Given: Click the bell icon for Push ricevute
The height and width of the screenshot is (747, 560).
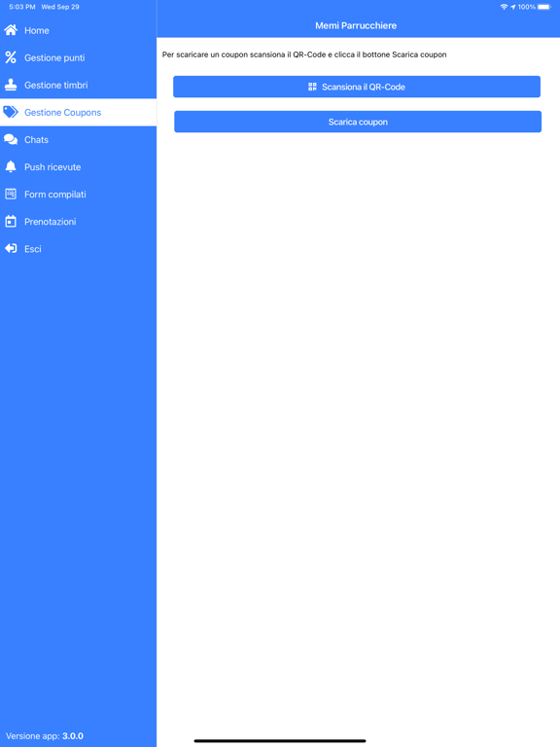Looking at the screenshot, I should point(11,166).
